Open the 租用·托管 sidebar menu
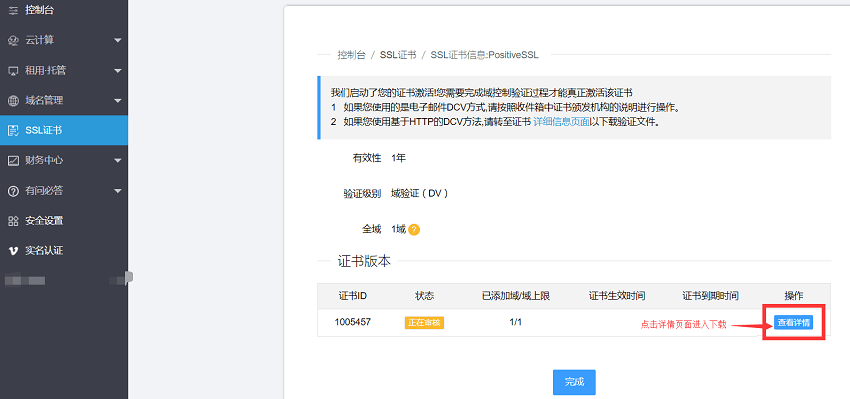 pyautogui.click(x=64, y=71)
